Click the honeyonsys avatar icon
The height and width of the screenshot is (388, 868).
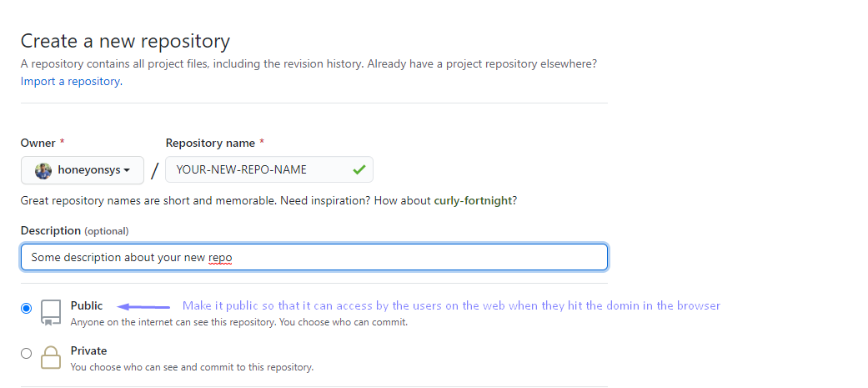pyautogui.click(x=43, y=171)
